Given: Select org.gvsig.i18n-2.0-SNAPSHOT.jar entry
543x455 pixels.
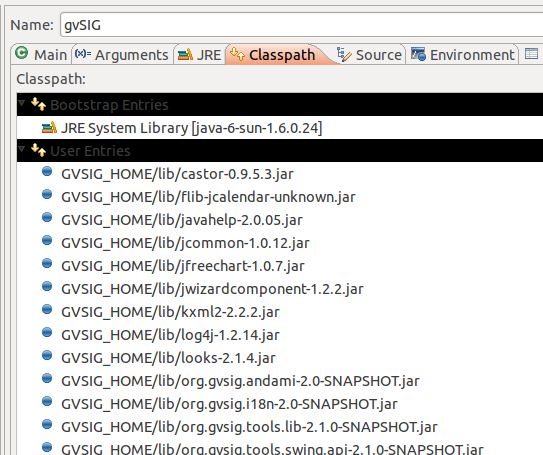Looking at the screenshot, I should (229, 404).
